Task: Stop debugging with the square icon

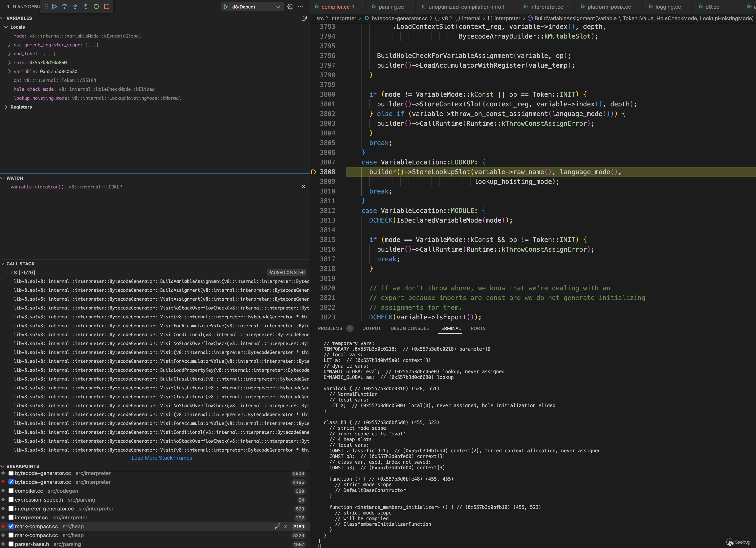Action: [x=107, y=6]
